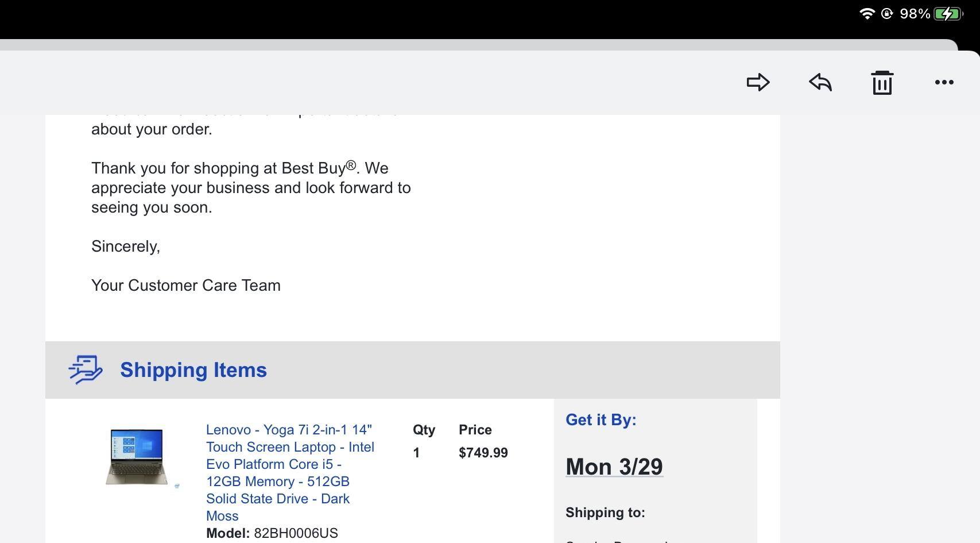Viewport: 980px width, 543px height.
Task: Delete the email with the trash icon
Action: tap(882, 83)
